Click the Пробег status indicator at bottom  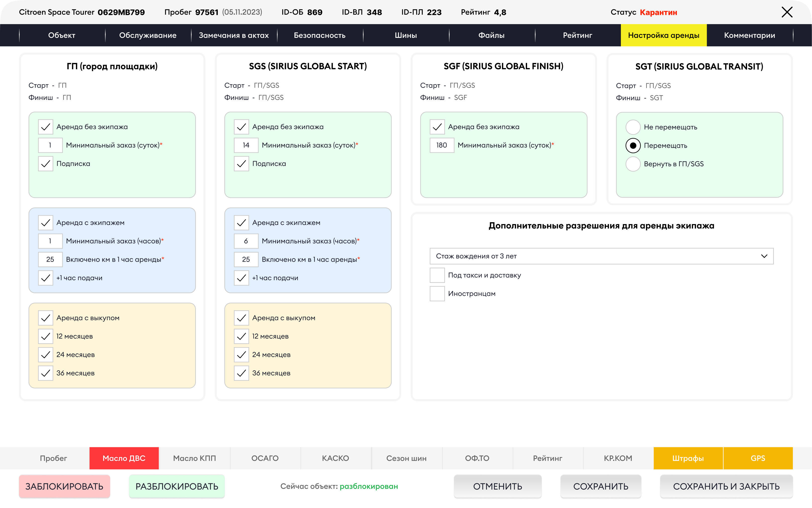[53, 458]
